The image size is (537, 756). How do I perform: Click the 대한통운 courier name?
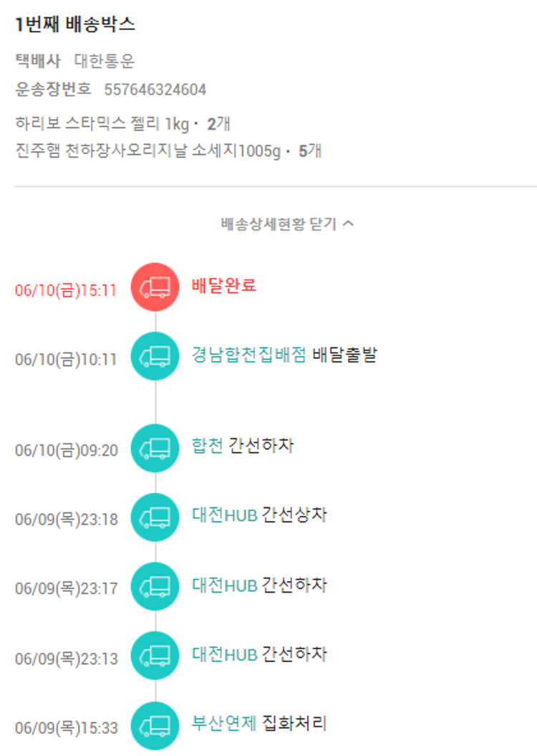[x=105, y=62]
